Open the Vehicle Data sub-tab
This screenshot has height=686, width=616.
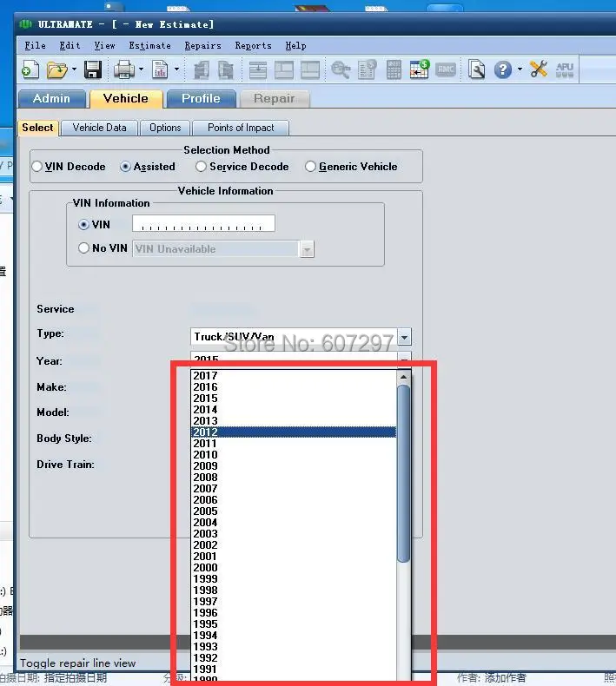click(x=99, y=128)
